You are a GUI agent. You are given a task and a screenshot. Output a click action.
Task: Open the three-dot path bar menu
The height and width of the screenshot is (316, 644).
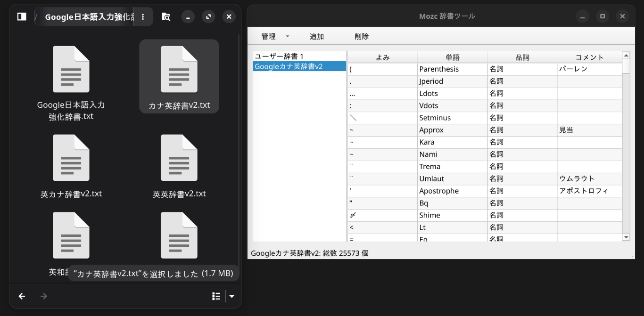pos(143,16)
